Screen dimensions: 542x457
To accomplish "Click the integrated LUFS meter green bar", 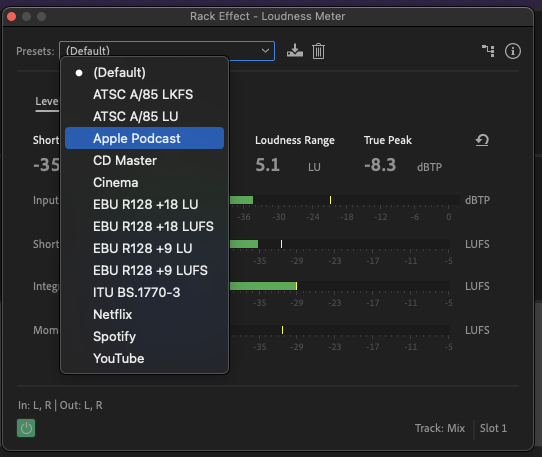I will click(x=263, y=286).
